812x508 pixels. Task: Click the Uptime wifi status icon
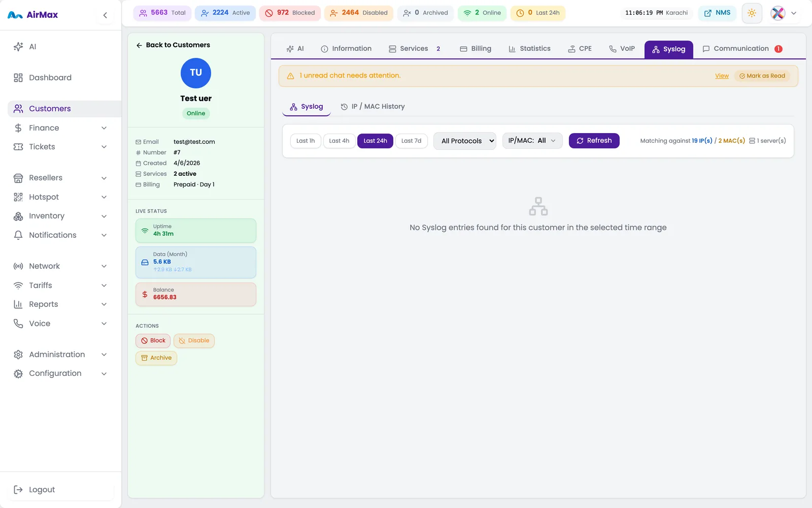point(145,231)
